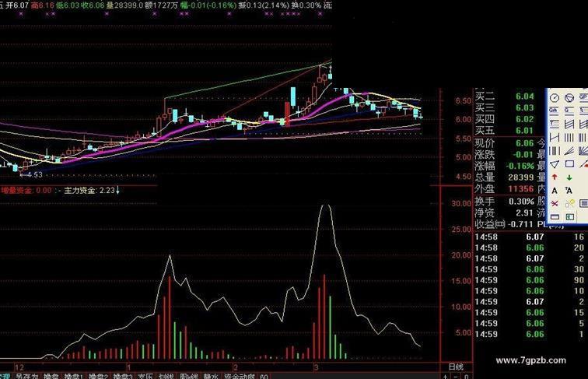Viewport: 588px width, 379px height.
Task: Click the 现价 value 6.06
Action: (525, 143)
